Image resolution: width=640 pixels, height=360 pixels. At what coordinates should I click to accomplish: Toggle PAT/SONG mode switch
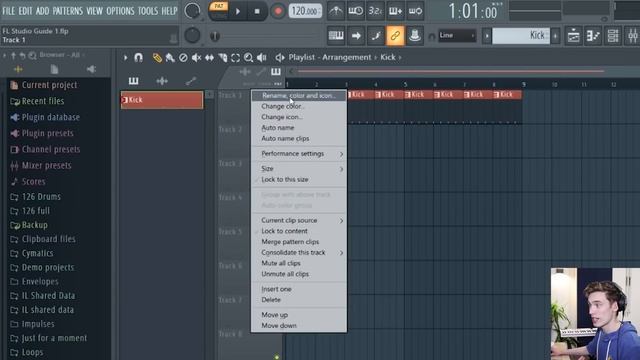219,11
